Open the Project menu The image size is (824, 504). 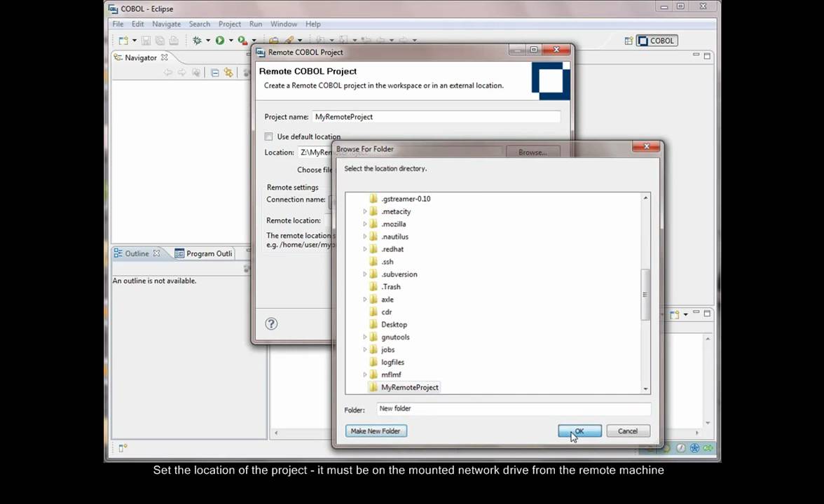(x=230, y=24)
